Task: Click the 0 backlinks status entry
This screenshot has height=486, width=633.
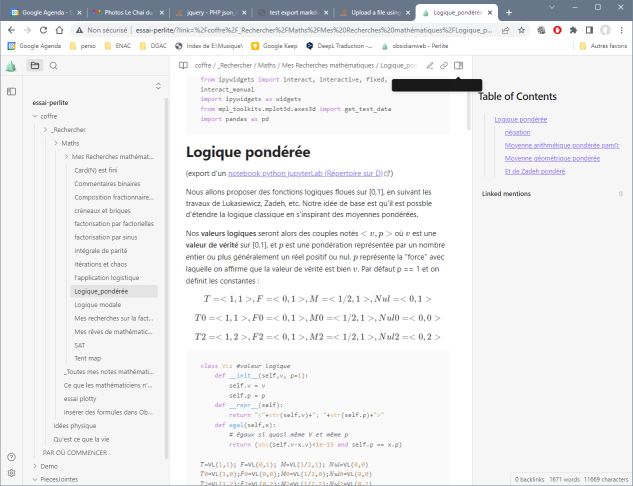Action: pos(529,480)
